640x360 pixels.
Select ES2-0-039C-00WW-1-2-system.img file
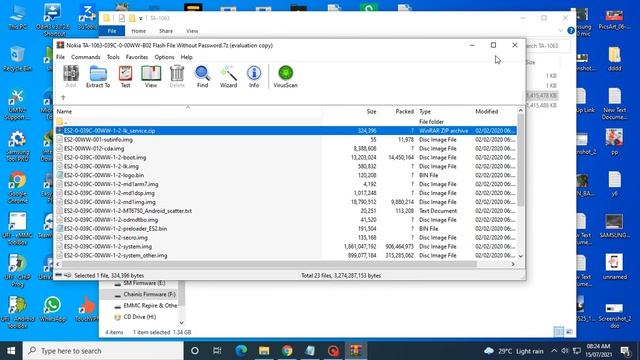point(286,247)
